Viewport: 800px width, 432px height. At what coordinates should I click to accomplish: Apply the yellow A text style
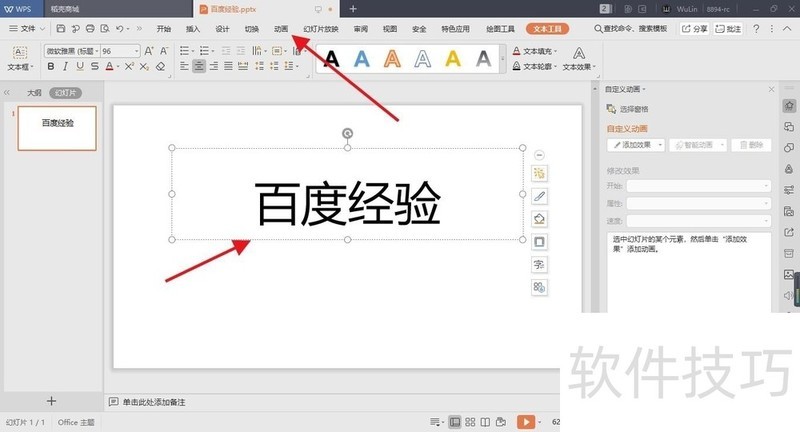coord(453,59)
